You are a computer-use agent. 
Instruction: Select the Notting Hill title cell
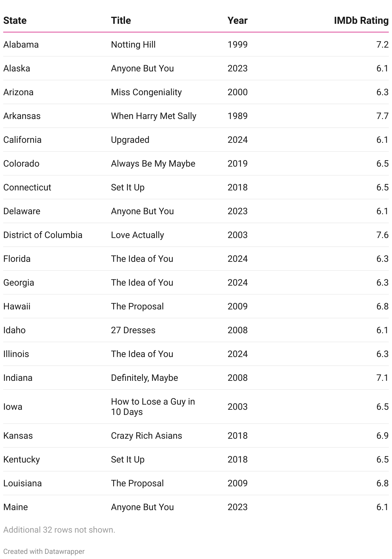tap(133, 44)
